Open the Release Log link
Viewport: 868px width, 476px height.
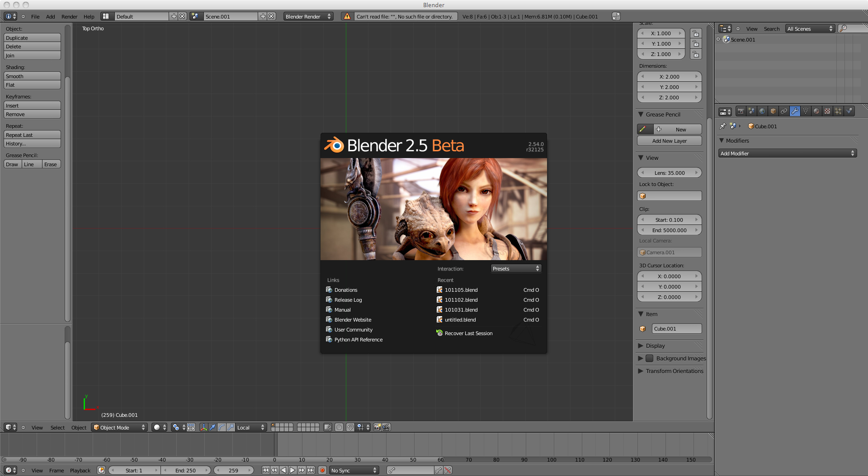click(x=348, y=300)
